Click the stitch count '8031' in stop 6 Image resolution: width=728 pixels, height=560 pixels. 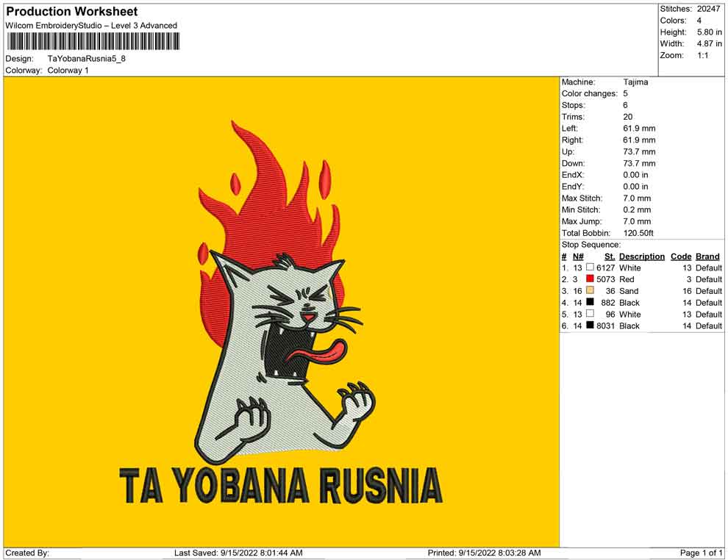click(605, 326)
